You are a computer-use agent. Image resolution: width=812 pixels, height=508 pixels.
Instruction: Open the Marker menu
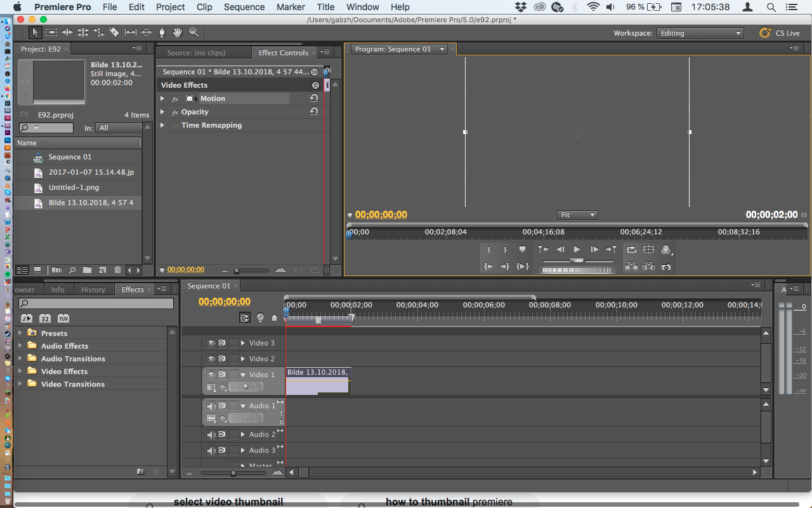tap(291, 7)
